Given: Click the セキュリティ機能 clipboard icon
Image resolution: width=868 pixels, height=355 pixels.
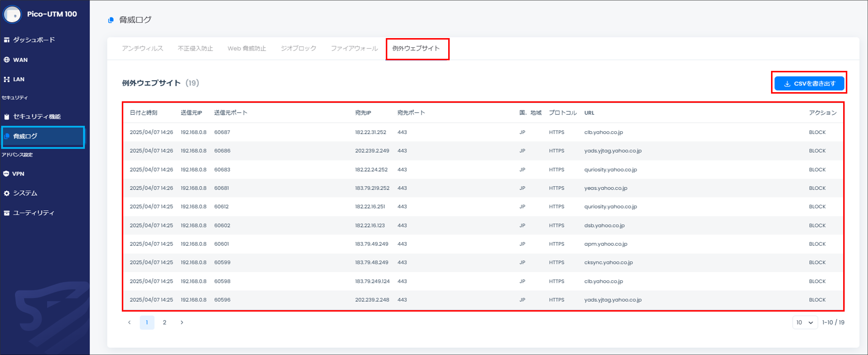Looking at the screenshot, I should [x=7, y=117].
